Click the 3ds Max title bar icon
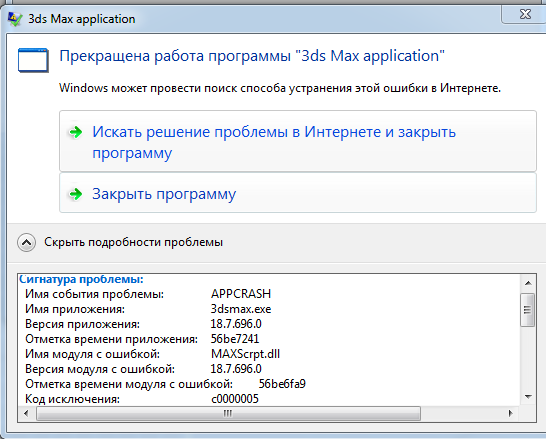 (15, 19)
